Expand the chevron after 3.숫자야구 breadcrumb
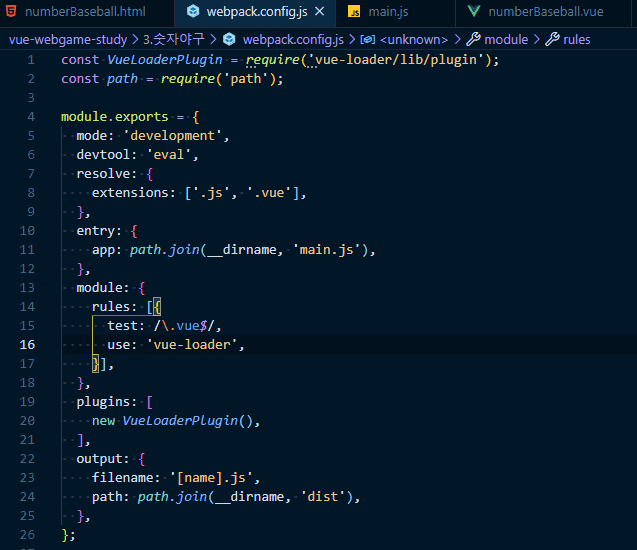Viewport: 637px width, 550px height. [x=213, y=40]
